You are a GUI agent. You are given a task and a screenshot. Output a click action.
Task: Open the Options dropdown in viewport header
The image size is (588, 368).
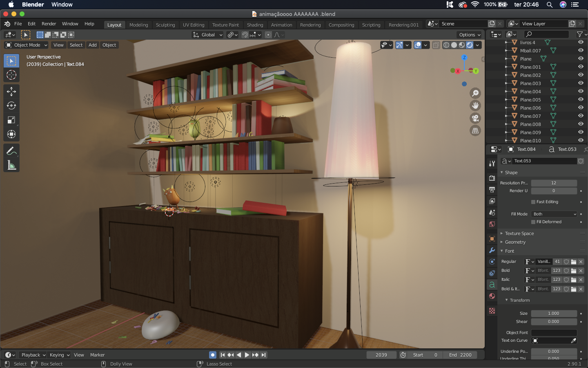click(470, 35)
